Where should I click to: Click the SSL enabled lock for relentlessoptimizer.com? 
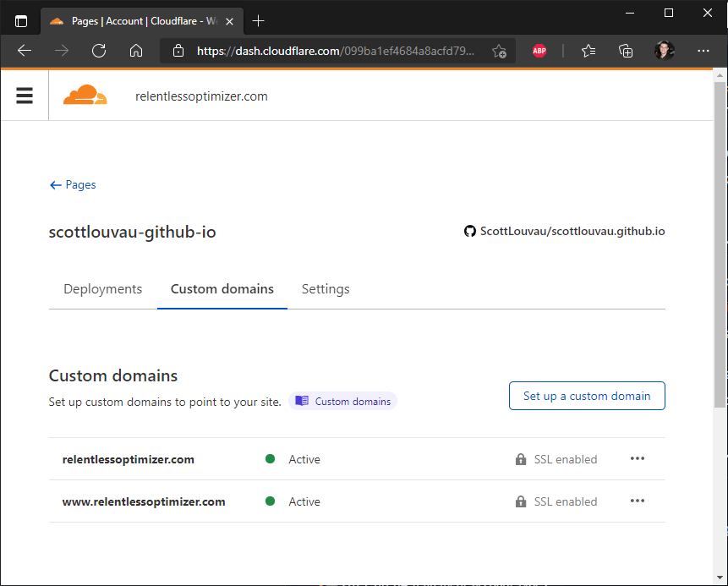[522, 459]
